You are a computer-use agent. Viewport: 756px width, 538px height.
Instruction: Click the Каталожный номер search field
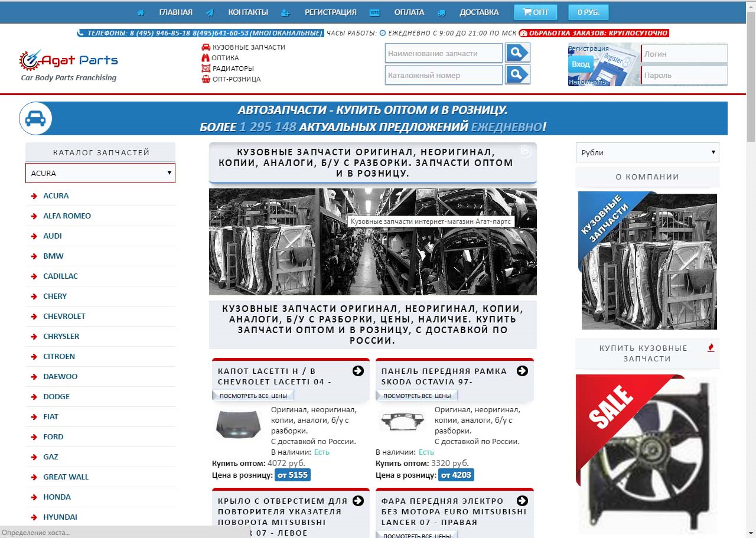coord(444,75)
